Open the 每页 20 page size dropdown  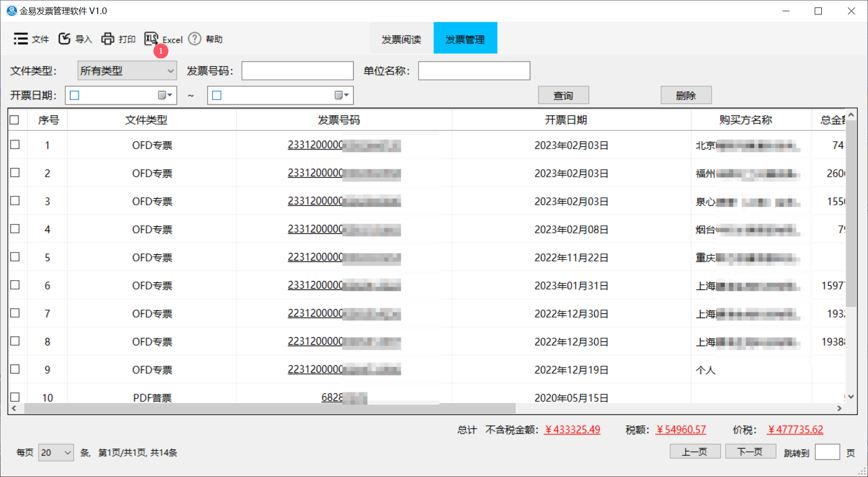pyautogui.click(x=56, y=452)
